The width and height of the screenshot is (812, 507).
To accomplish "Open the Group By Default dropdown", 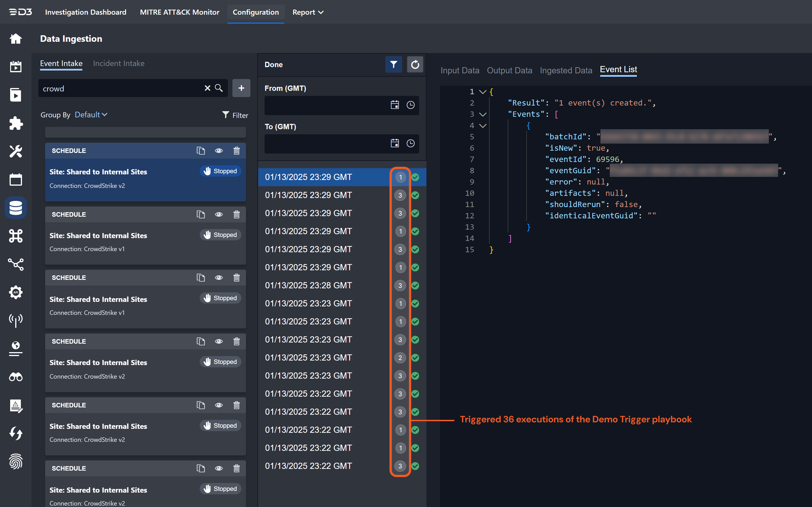I will pos(91,115).
